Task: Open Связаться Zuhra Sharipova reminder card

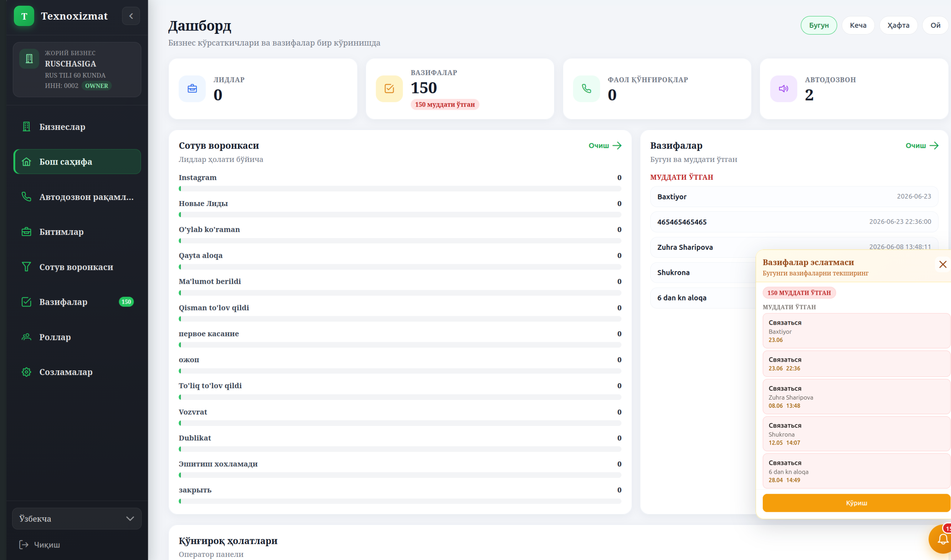Action: click(856, 396)
